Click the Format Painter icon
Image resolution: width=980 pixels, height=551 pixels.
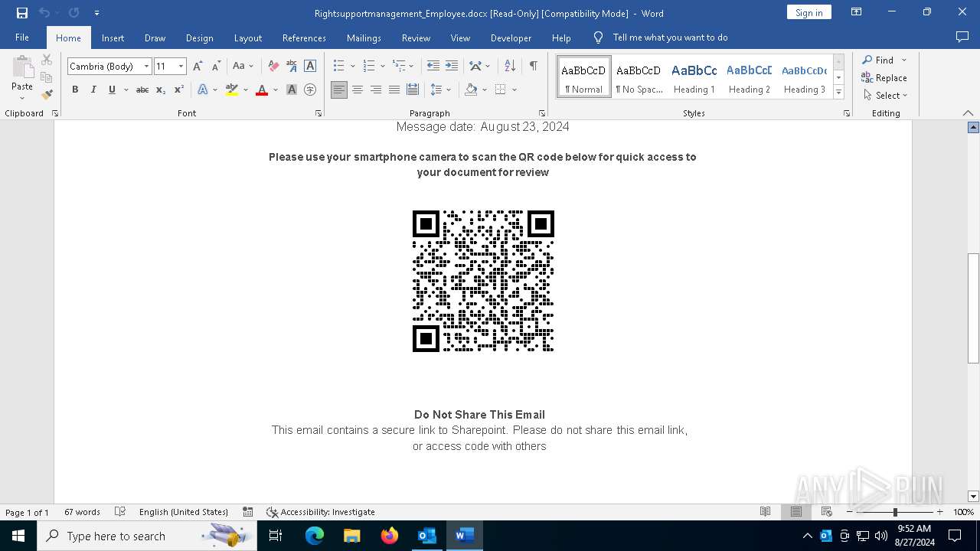[x=47, y=95]
